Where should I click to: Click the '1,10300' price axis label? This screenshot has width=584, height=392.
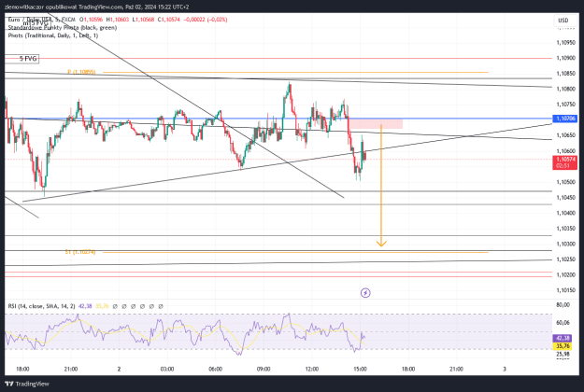coord(565,244)
